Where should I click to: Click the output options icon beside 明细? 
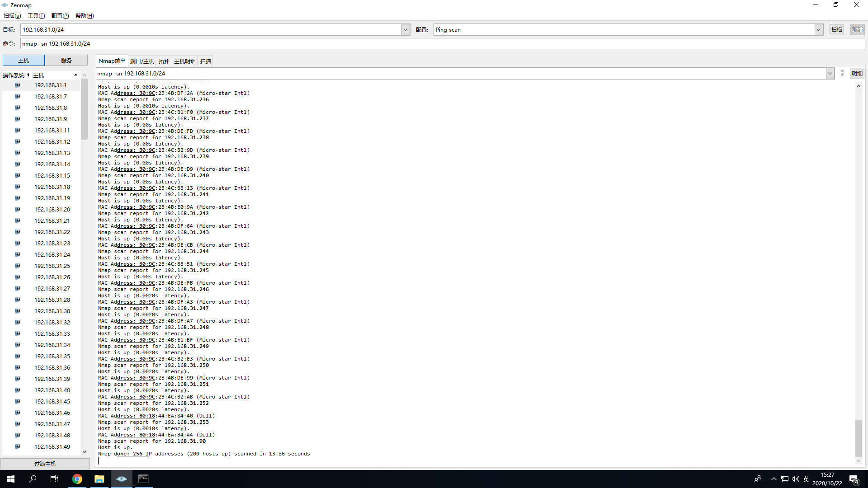click(842, 73)
